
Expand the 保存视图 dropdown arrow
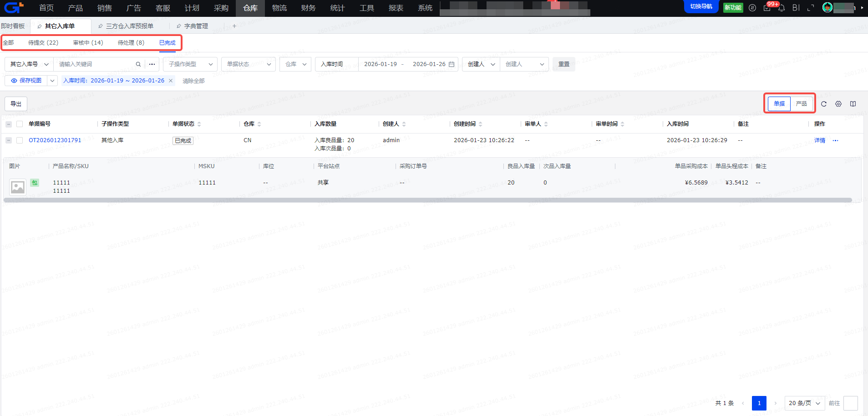pos(52,81)
